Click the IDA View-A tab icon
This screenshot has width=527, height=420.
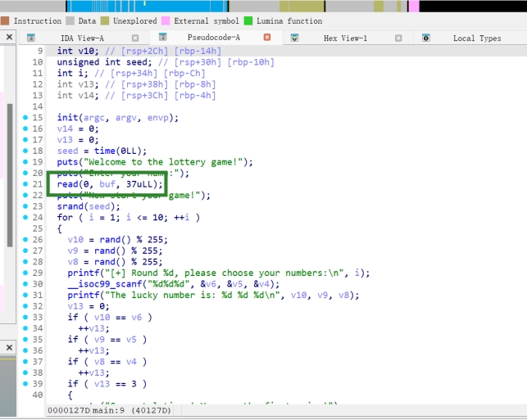pos(31,38)
